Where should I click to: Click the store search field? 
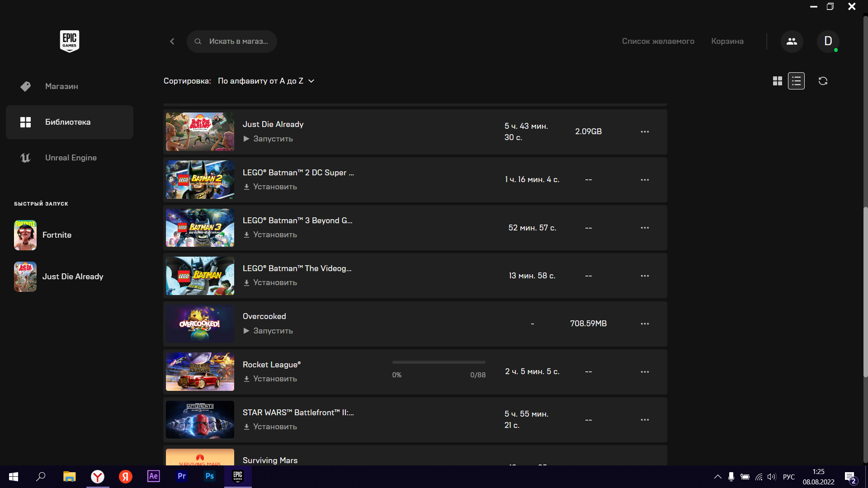pyautogui.click(x=231, y=42)
